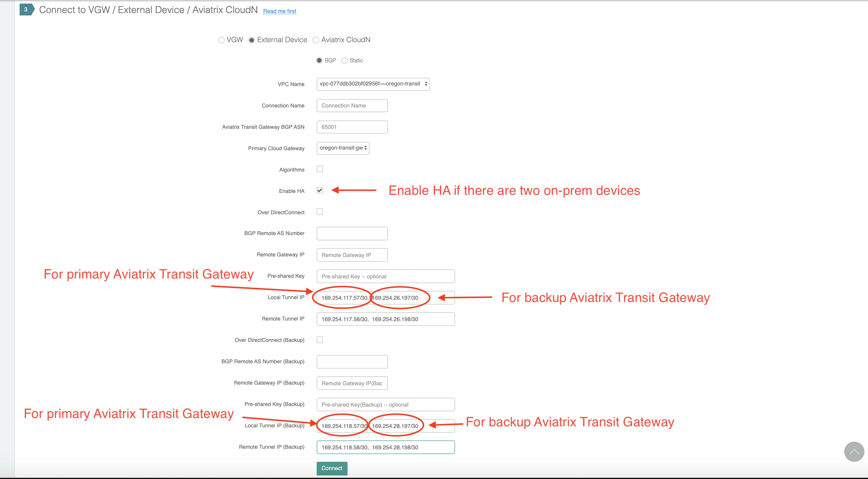Viewport: 868px width, 479px height.
Task: Open the Read me first link
Action: tap(280, 11)
